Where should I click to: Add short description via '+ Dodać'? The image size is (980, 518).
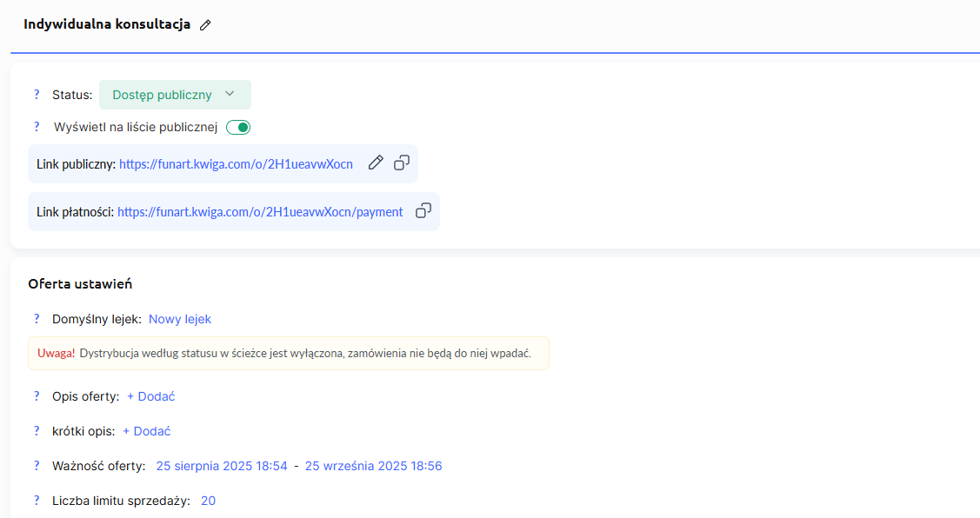pyautogui.click(x=146, y=431)
